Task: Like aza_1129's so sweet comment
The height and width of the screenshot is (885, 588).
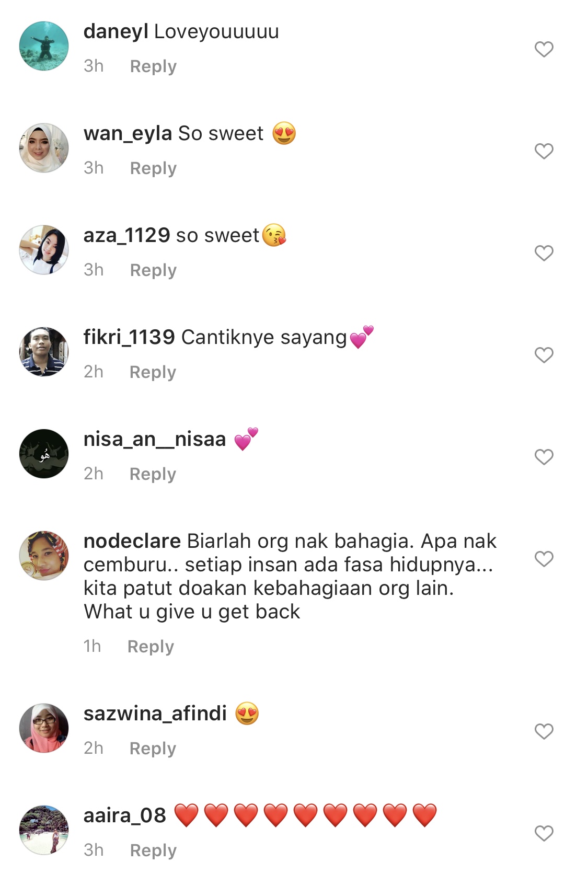Action: point(544,253)
